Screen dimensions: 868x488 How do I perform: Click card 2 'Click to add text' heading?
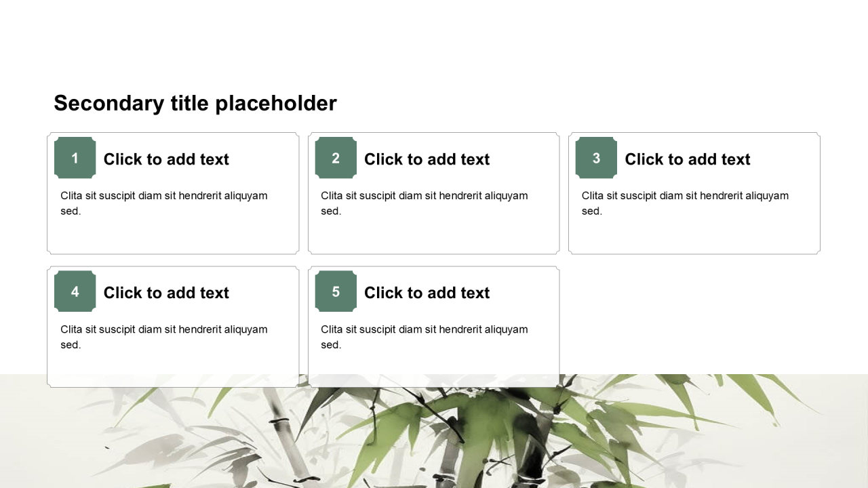427,159
